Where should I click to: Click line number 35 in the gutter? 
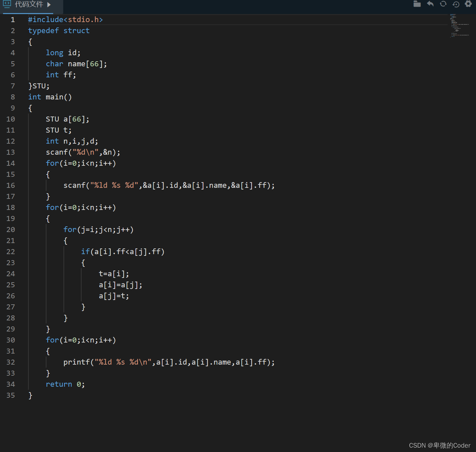coord(11,395)
